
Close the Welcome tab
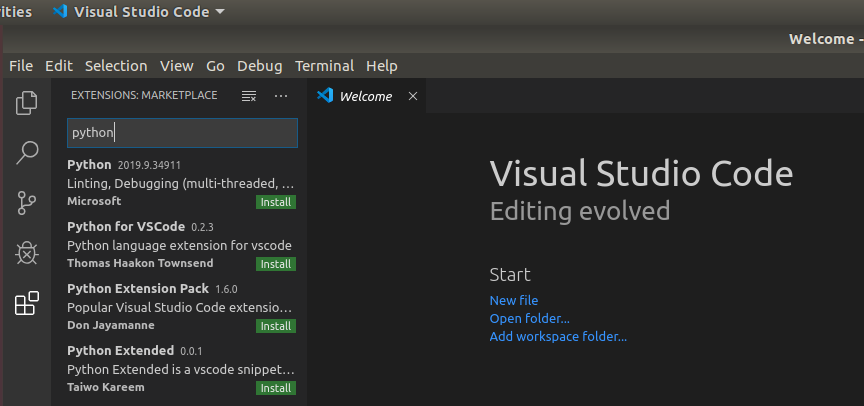click(413, 96)
